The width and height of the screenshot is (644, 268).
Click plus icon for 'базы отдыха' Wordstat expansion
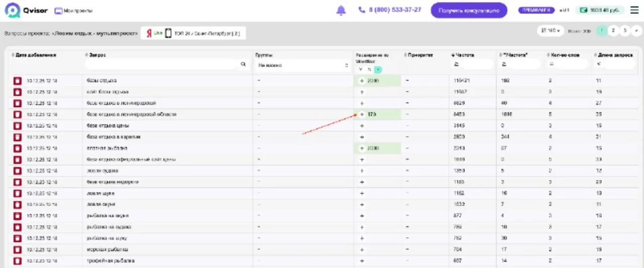pos(362,81)
